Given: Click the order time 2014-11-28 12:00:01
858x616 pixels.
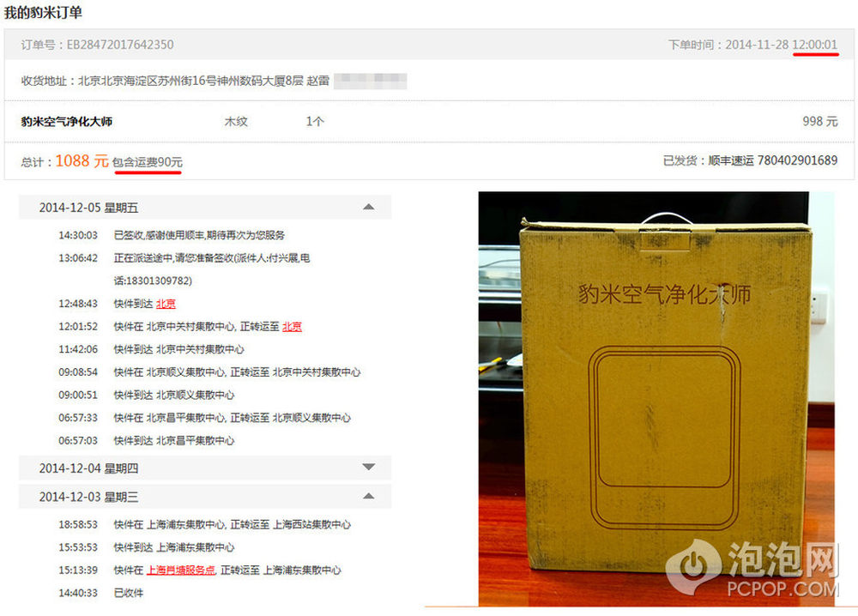Looking at the screenshot, I should [x=782, y=45].
